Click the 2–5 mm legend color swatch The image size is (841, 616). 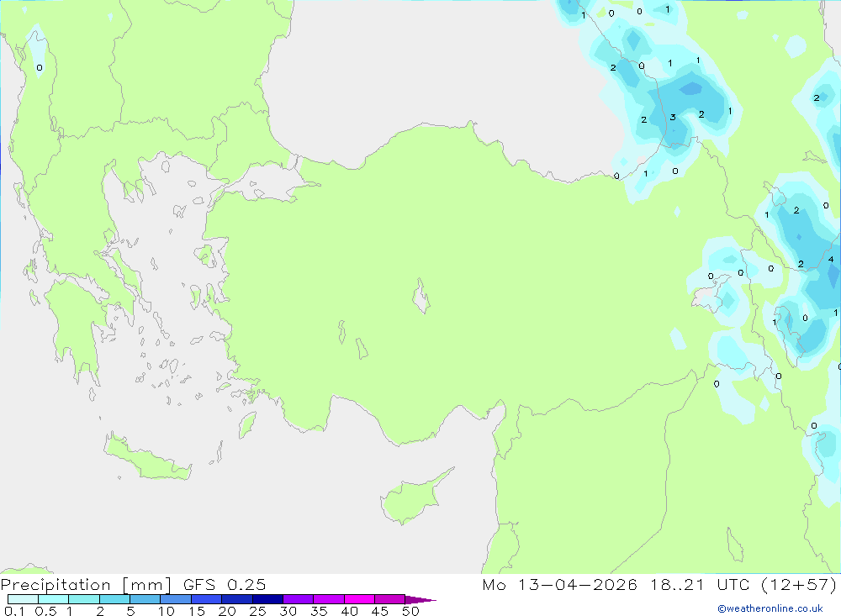(114, 599)
